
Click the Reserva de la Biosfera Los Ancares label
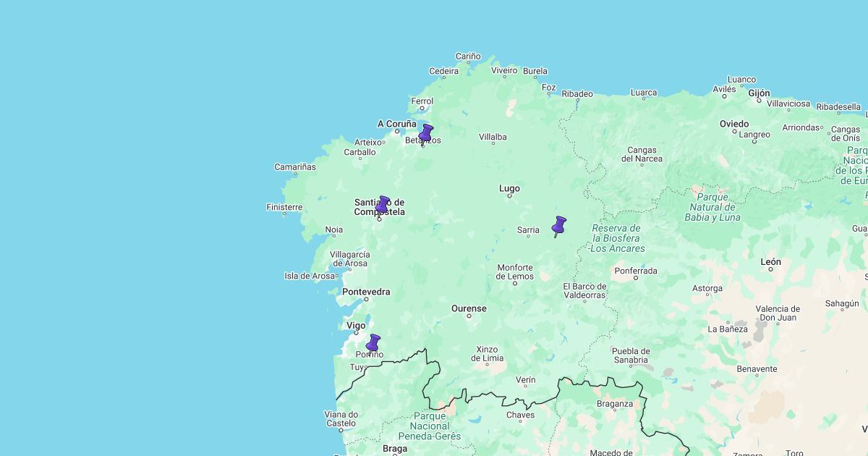coord(617,237)
